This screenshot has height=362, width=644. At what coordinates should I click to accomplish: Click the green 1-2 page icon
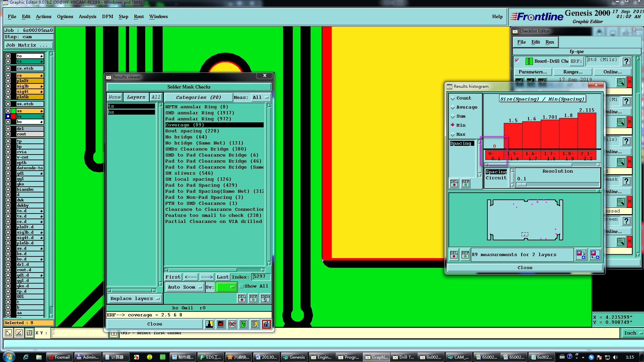coord(244,324)
